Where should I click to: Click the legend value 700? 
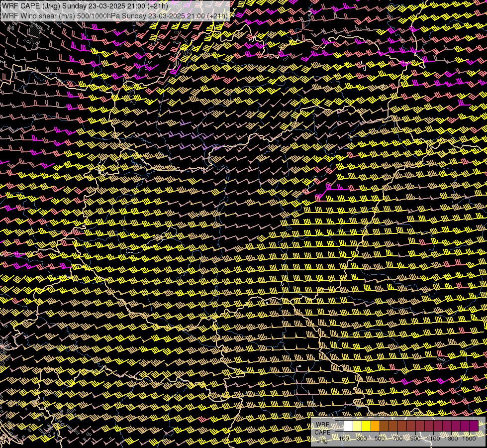tap(397, 439)
